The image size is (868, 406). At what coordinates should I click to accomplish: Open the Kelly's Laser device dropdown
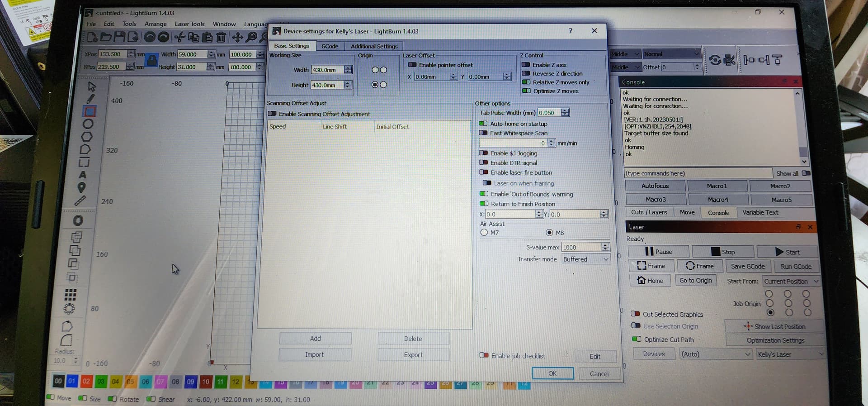click(x=791, y=354)
